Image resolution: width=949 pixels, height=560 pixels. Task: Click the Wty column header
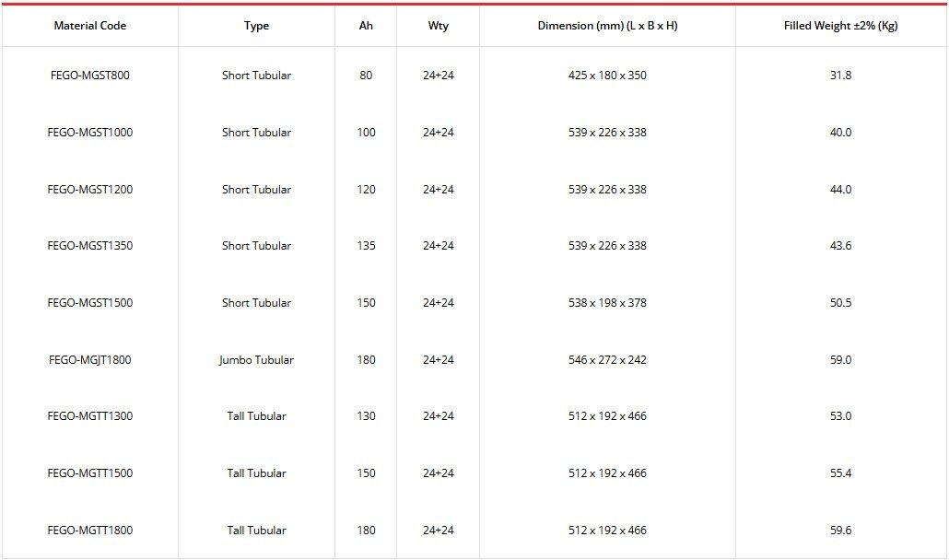439,26
